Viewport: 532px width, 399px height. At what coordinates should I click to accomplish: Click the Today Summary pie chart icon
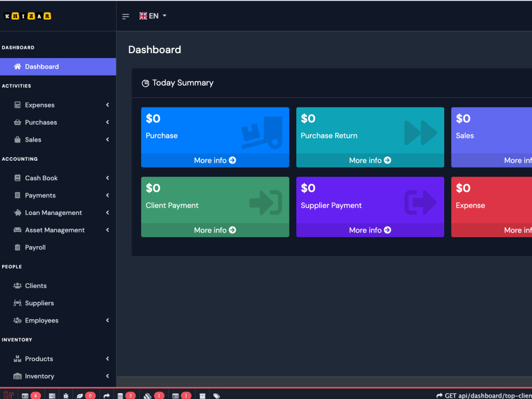click(146, 83)
